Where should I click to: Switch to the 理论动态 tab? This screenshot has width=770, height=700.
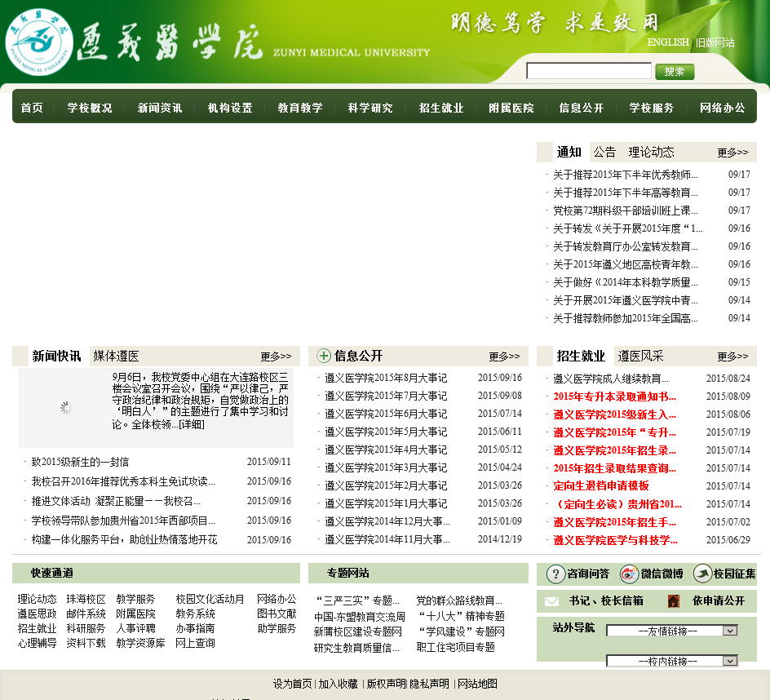[651, 152]
